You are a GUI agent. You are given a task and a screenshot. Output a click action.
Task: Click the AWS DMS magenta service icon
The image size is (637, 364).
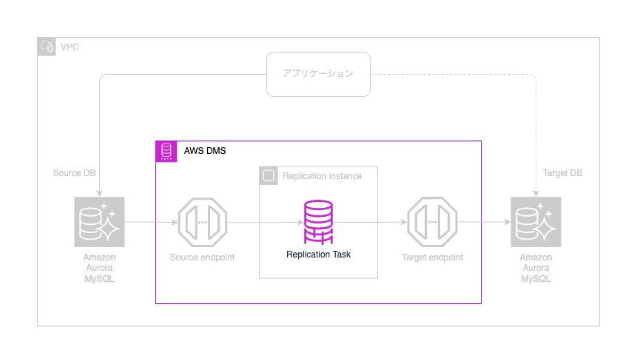pos(166,152)
